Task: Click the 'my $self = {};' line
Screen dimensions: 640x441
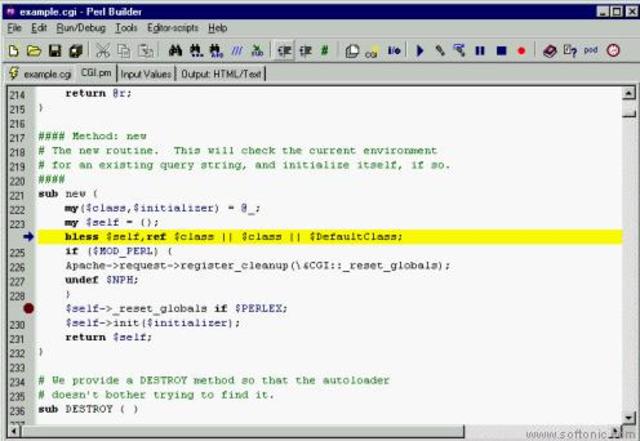Action: point(112,223)
